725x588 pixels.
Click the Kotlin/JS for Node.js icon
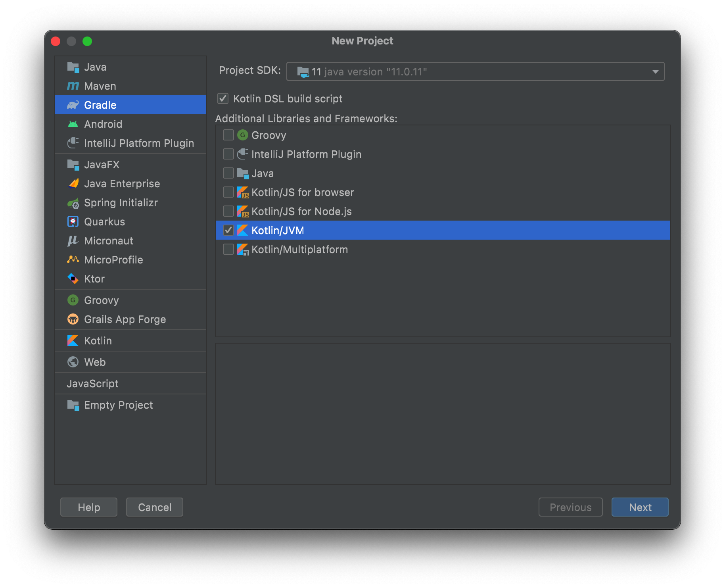[x=243, y=211]
